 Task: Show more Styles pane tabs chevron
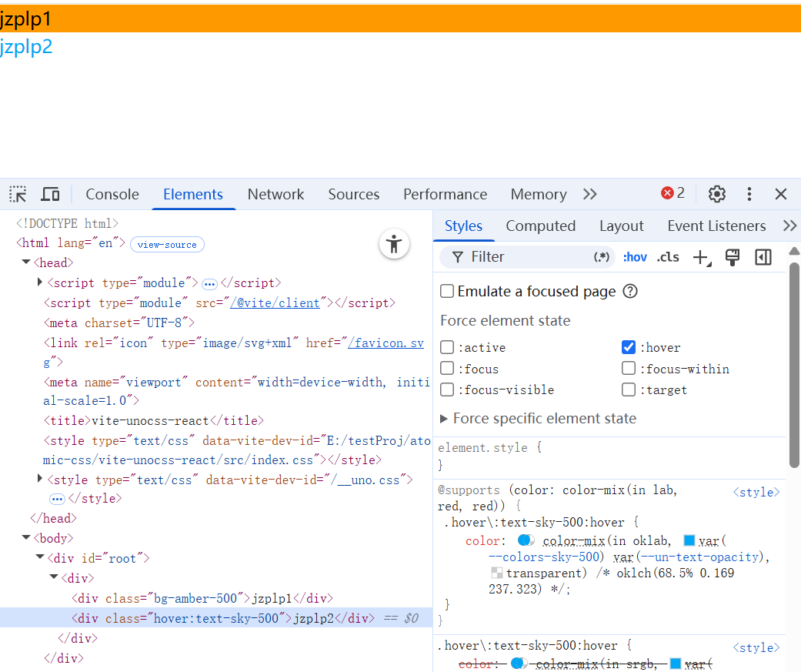pyautogui.click(x=789, y=226)
